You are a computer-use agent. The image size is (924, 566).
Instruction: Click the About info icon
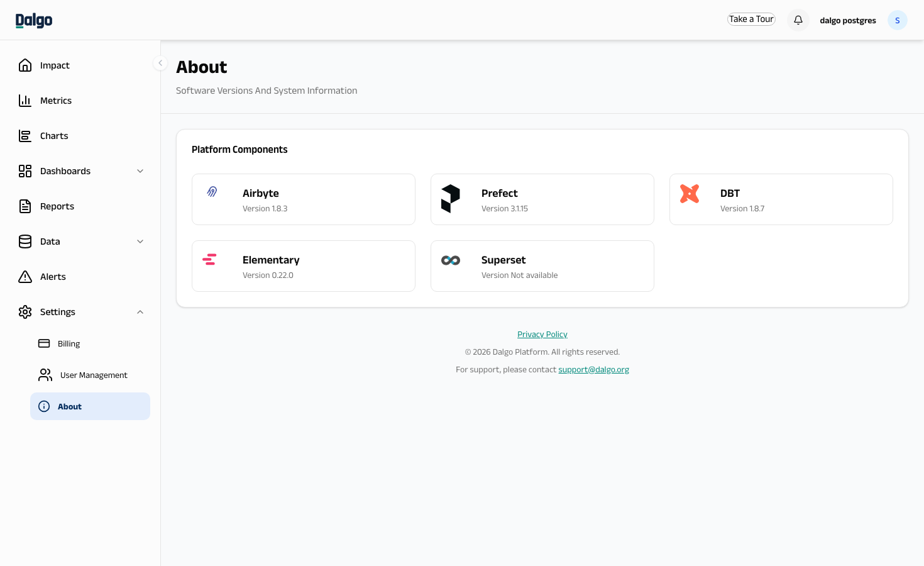pyautogui.click(x=44, y=406)
